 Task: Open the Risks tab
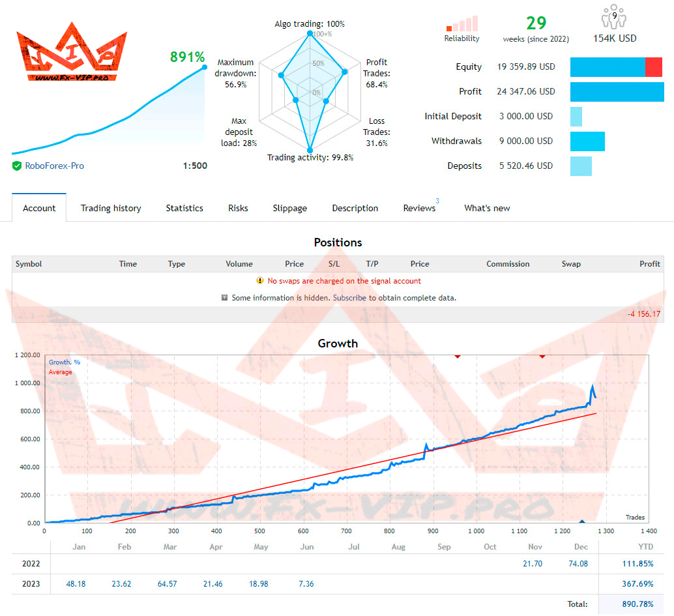click(238, 208)
